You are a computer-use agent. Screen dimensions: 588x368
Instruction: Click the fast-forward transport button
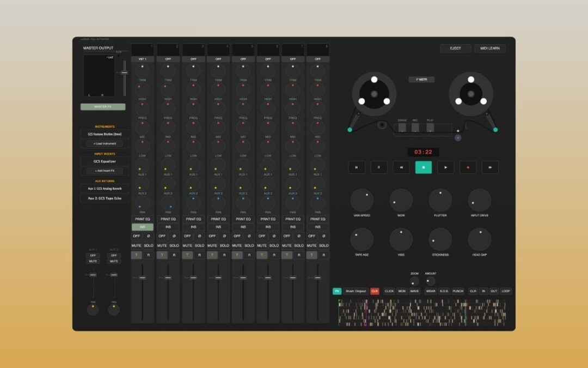(x=490, y=167)
